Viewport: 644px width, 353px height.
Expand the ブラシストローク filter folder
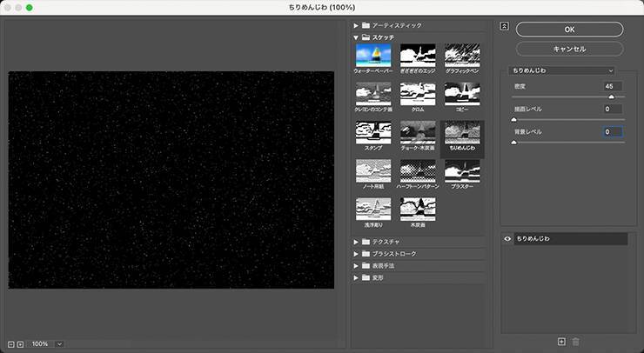(x=356, y=254)
